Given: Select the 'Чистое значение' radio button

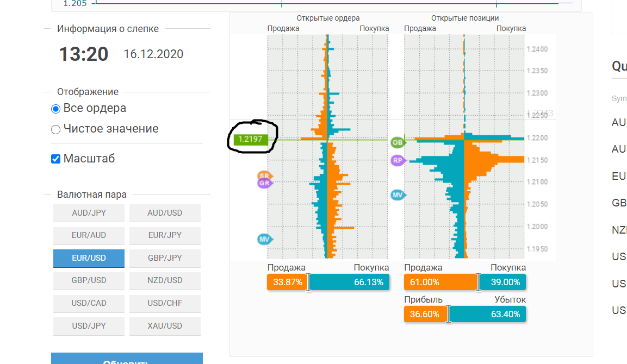Looking at the screenshot, I should pyautogui.click(x=55, y=129).
